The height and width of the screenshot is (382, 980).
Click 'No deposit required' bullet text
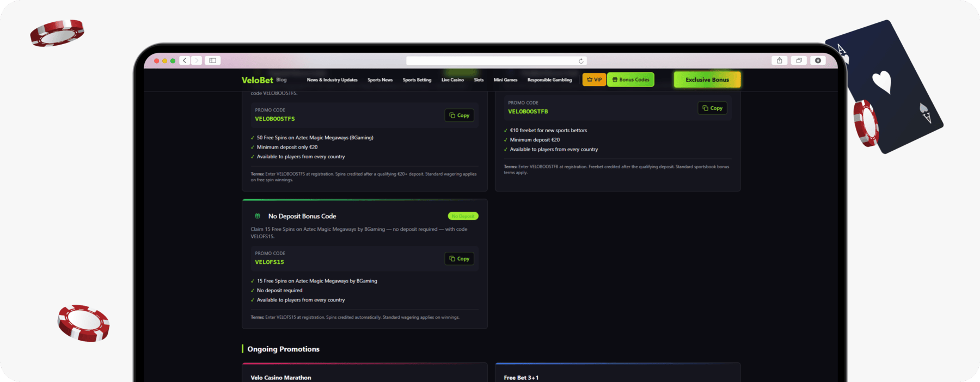[279, 291]
